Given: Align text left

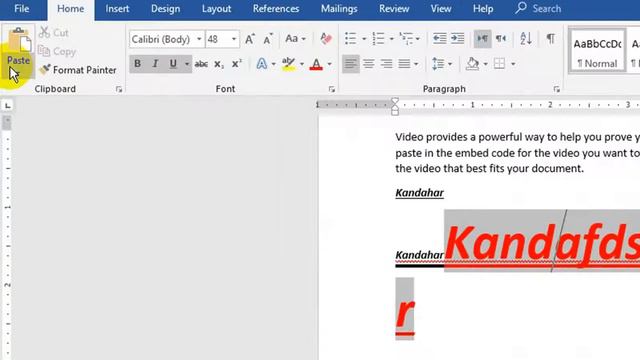Looking at the screenshot, I should click(351, 64).
